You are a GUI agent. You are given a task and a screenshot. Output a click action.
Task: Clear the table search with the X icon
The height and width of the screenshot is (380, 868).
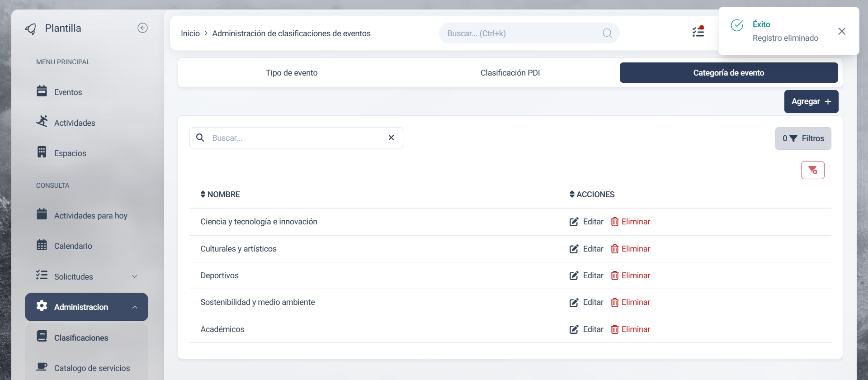391,138
